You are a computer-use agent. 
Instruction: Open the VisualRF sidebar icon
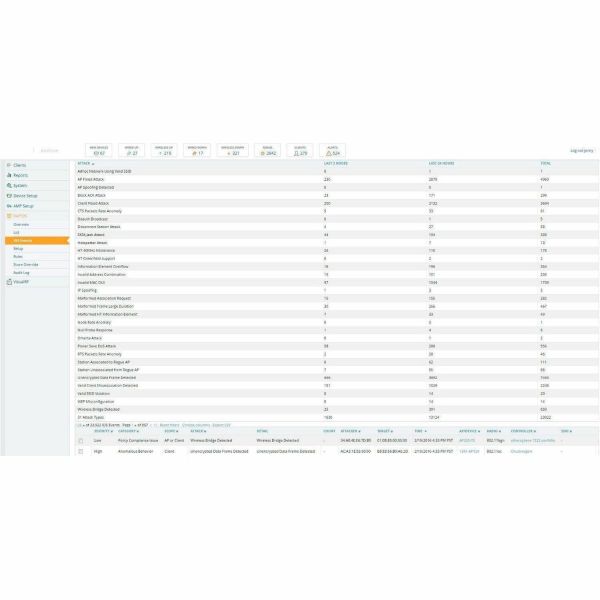[9, 282]
